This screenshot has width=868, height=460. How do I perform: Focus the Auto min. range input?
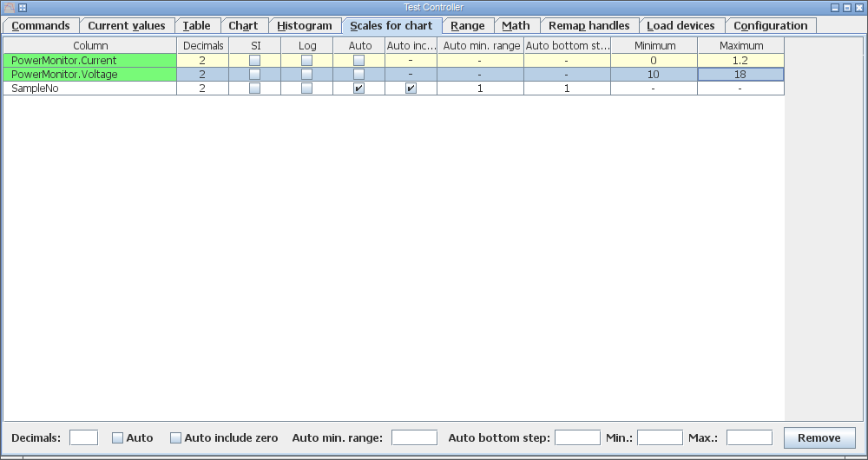(414, 437)
